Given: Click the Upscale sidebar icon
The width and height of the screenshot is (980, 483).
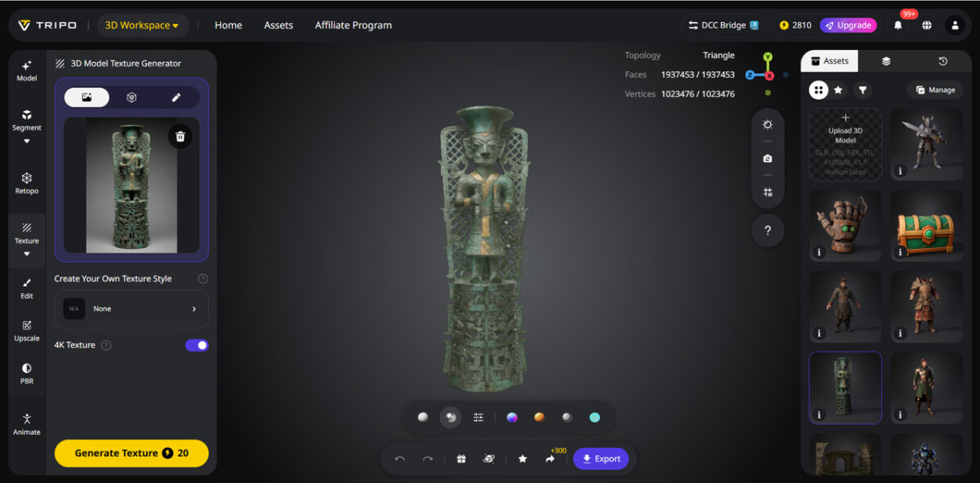Looking at the screenshot, I should tap(26, 330).
